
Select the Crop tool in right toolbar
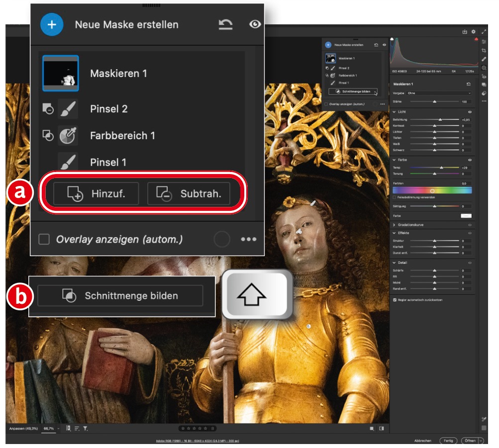pos(484,51)
